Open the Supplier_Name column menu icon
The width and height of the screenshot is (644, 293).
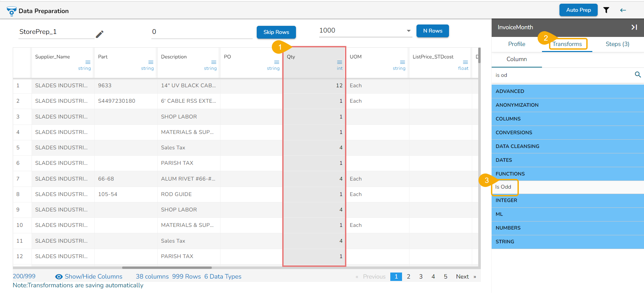click(x=88, y=62)
